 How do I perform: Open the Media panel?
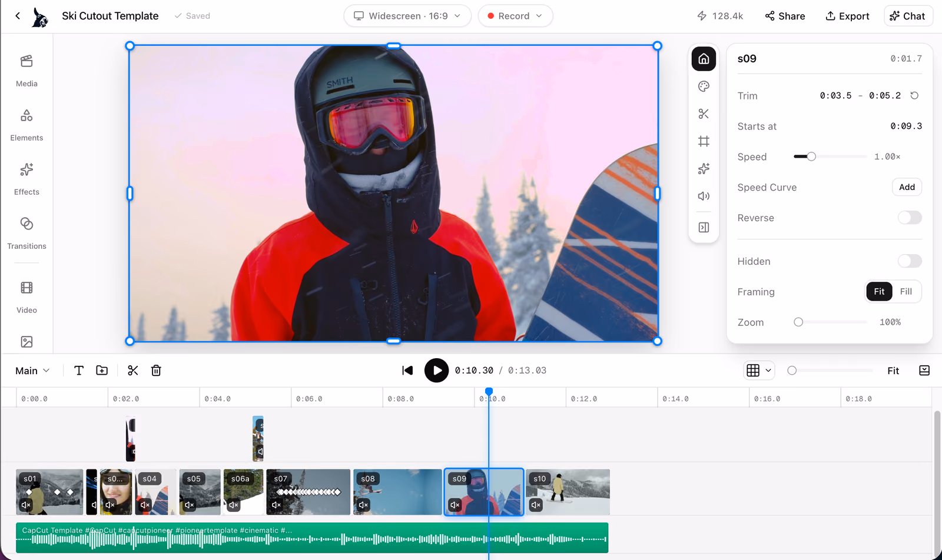26,71
